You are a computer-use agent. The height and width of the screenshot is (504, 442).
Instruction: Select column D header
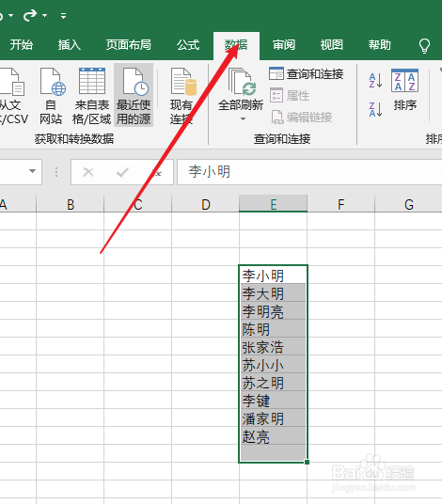(205, 204)
